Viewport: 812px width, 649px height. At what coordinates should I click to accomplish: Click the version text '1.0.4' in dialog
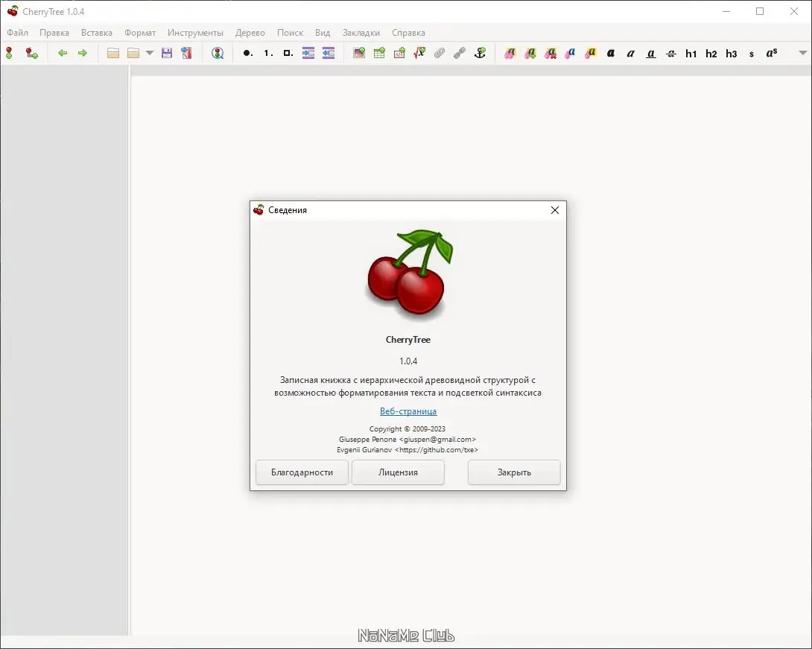(408, 361)
